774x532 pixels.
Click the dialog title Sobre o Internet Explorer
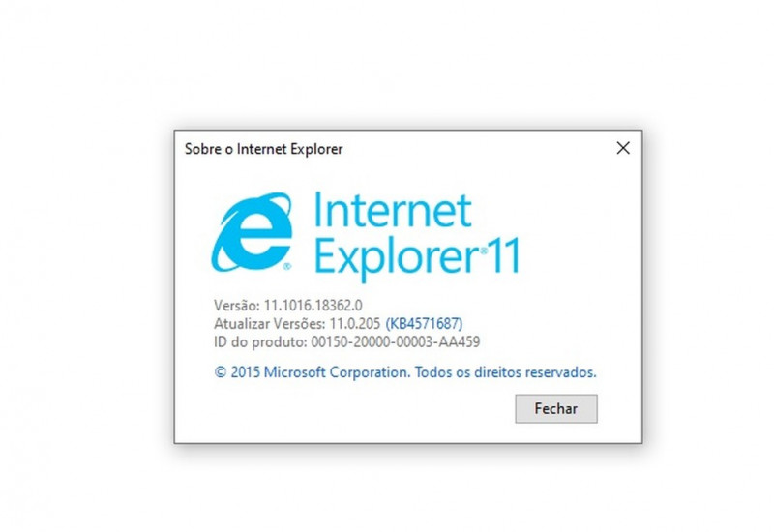263,149
